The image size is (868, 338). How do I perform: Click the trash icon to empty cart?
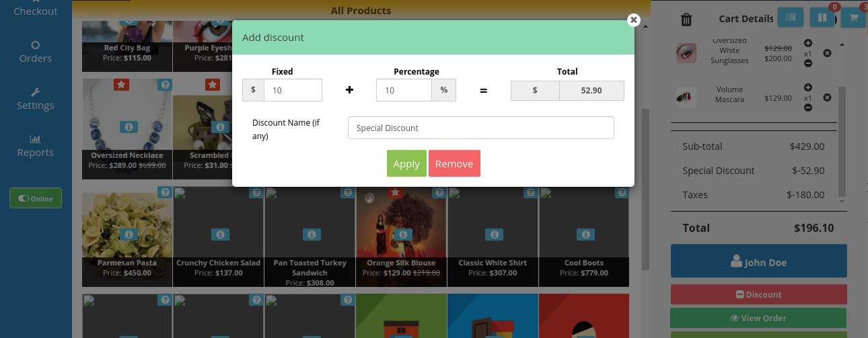point(686,19)
